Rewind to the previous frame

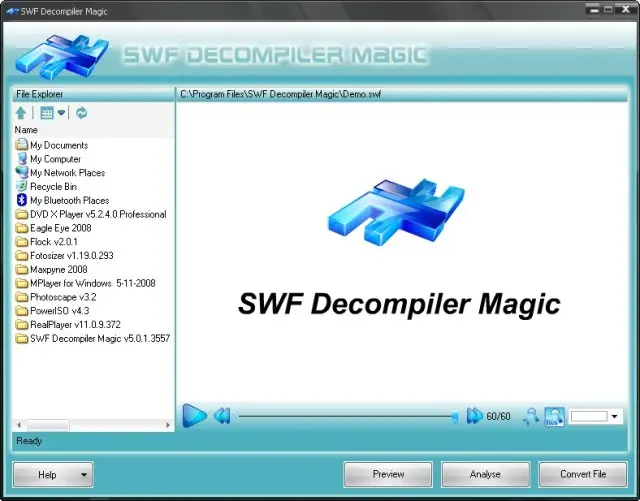coord(222,416)
